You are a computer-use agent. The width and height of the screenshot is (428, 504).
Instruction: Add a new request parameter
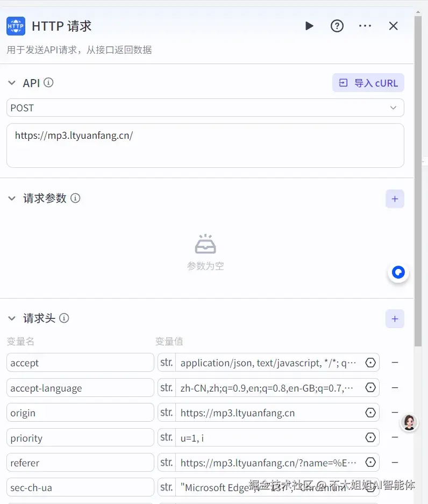[x=395, y=199]
